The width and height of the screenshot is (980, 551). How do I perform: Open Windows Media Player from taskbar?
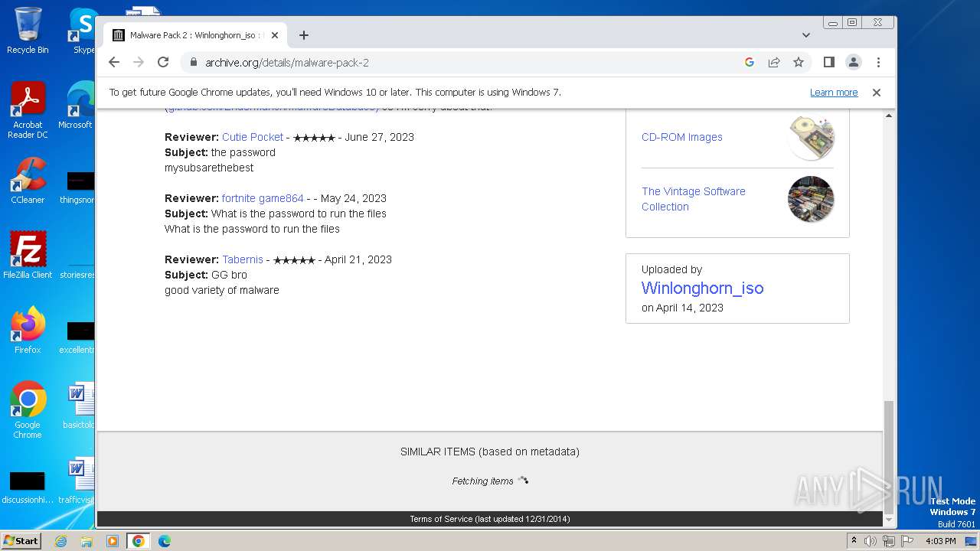(x=113, y=541)
